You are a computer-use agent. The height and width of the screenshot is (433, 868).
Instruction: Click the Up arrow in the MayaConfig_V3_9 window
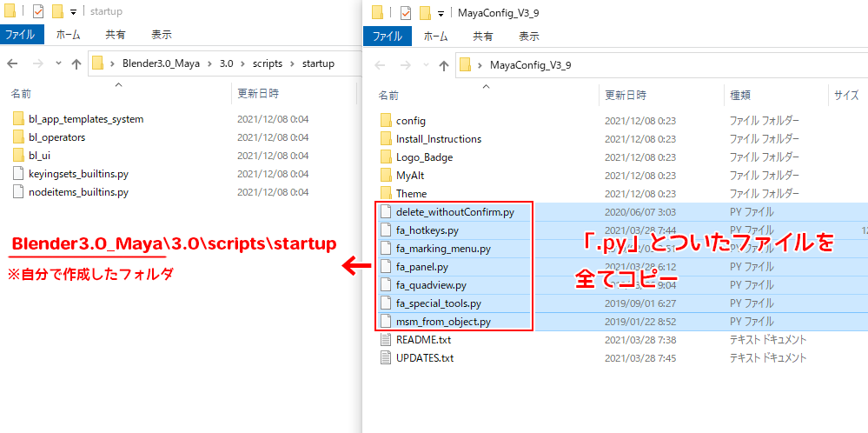click(443, 65)
